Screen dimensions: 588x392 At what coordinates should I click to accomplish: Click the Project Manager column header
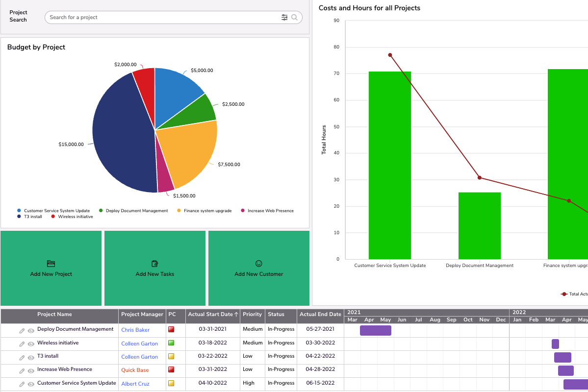point(142,315)
